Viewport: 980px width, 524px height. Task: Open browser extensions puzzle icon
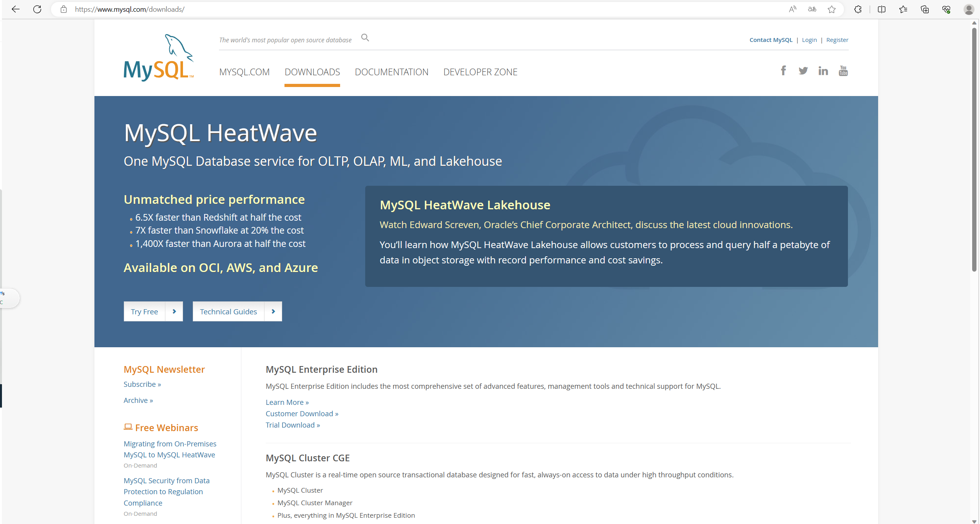coord(858,9)
